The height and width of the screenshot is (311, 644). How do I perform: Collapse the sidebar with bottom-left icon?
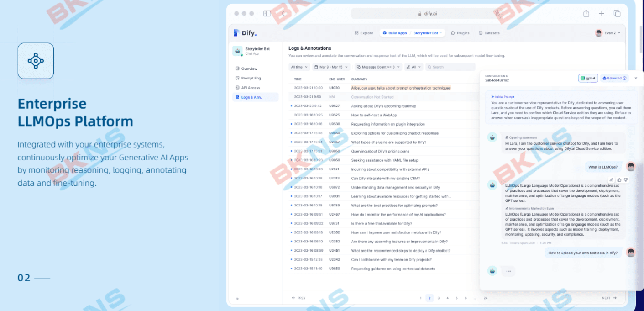[237, 299]
